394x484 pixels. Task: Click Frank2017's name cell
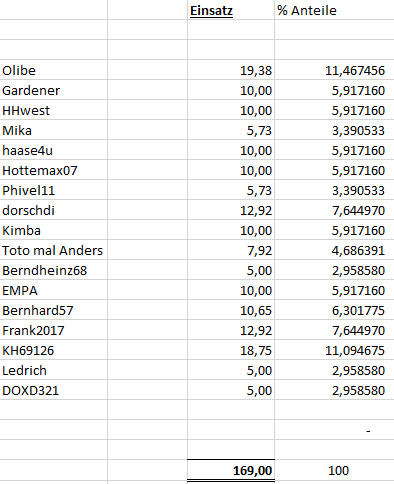(x=54, y=330)
